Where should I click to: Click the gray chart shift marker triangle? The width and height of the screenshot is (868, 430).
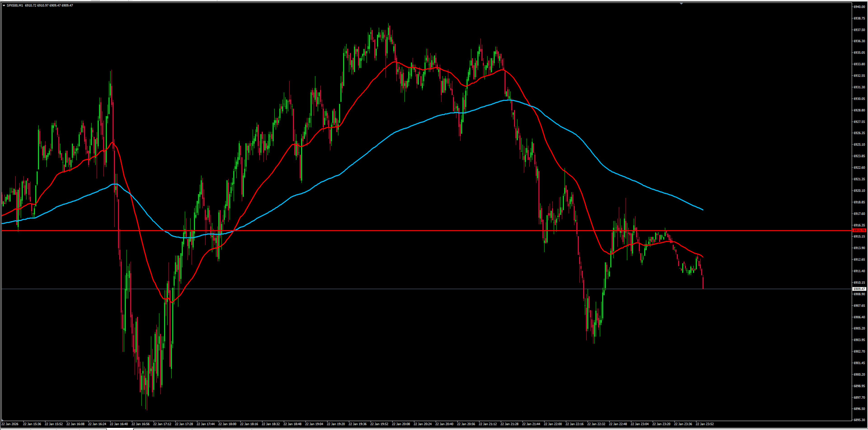pos(681,4)
